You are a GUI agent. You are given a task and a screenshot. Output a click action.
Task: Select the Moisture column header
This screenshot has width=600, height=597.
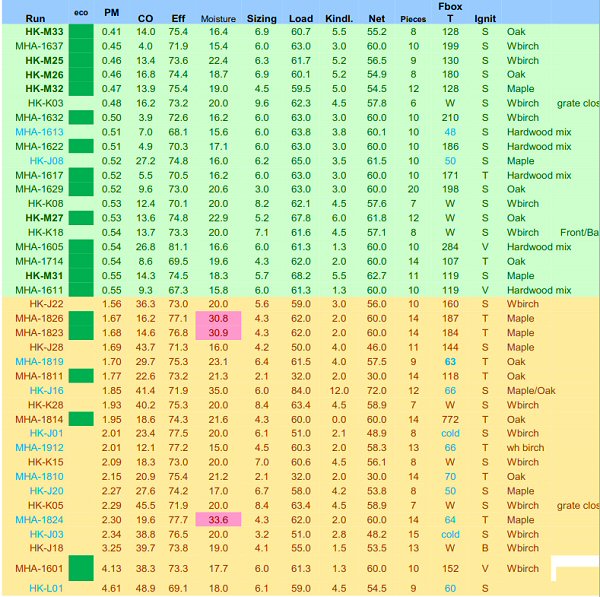[218, 19]
